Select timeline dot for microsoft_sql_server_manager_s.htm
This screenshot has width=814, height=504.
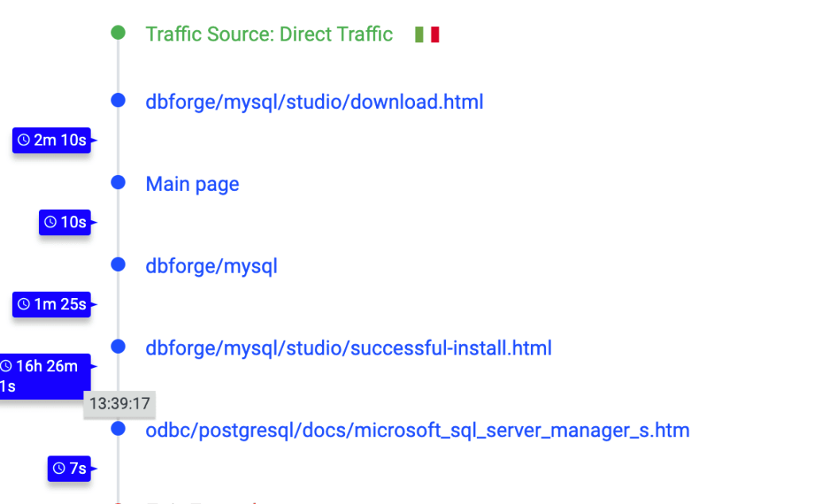tap(118, 428)
